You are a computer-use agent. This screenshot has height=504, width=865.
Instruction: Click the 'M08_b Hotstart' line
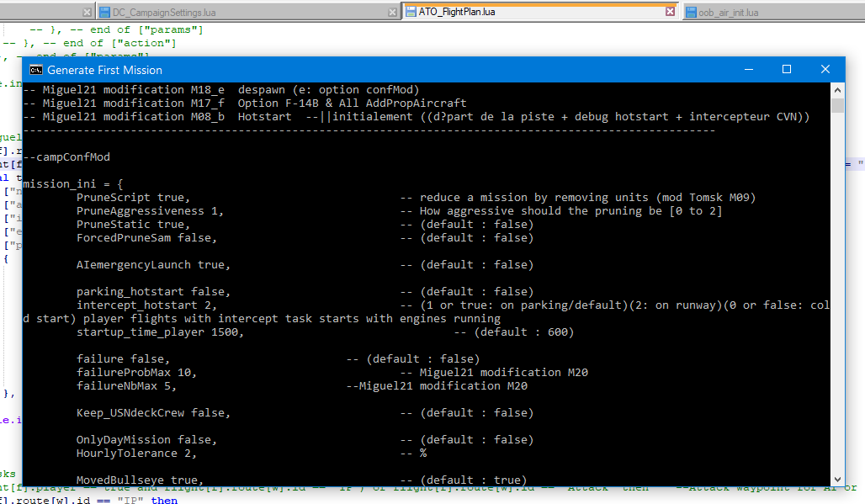coord(417,117)
